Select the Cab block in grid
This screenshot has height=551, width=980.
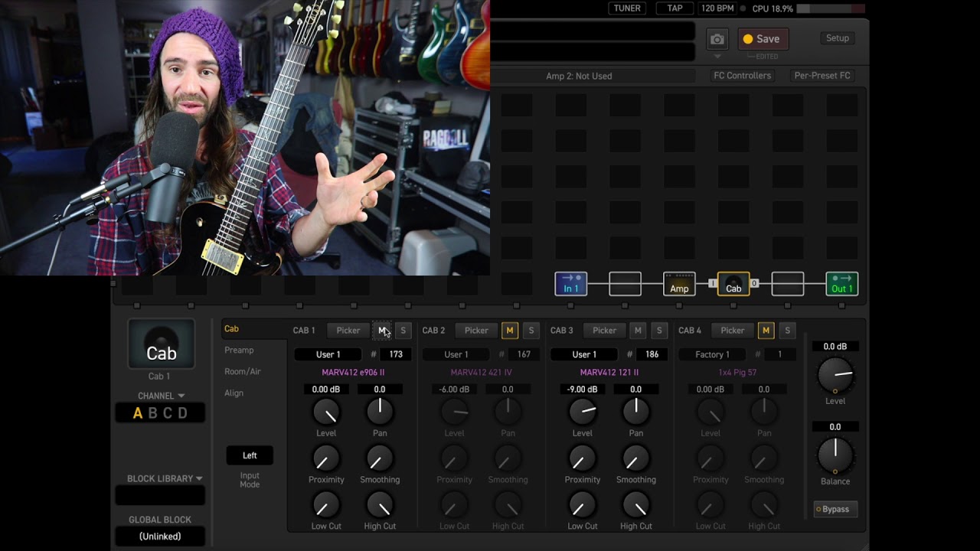pyautogui.click(x=733, y=284)
